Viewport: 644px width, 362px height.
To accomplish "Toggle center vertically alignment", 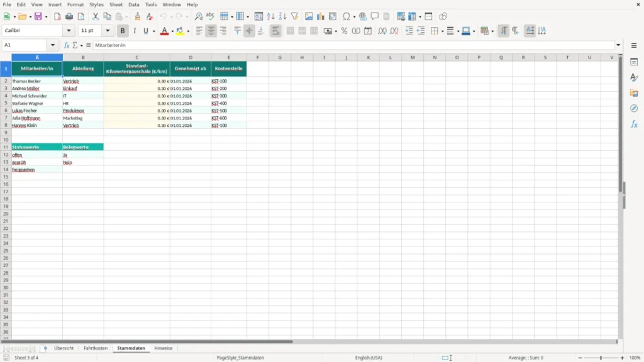I will (249, 31).
